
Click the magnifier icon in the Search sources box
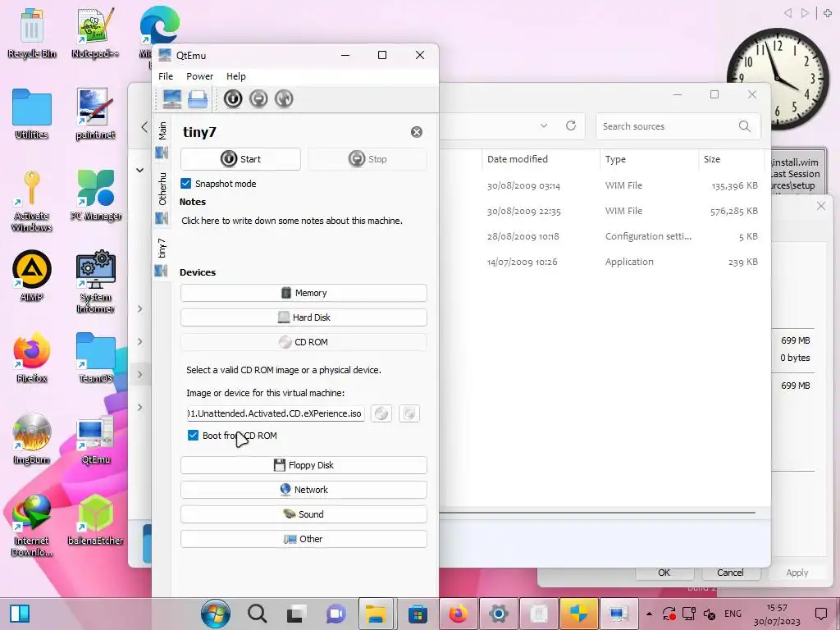coord(745,126)
